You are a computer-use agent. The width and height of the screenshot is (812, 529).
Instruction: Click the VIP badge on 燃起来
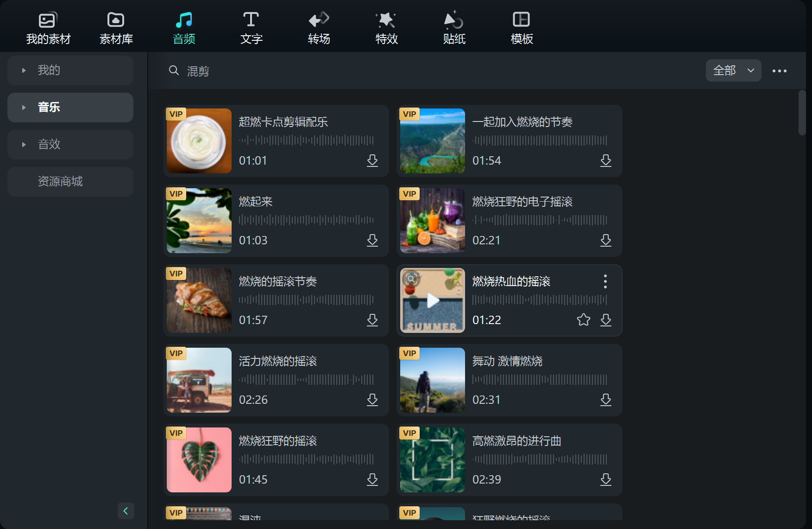coord(176,194)
